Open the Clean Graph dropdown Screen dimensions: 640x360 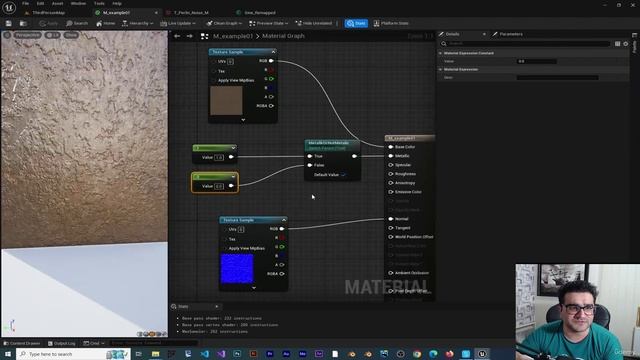tap(224, 23)
